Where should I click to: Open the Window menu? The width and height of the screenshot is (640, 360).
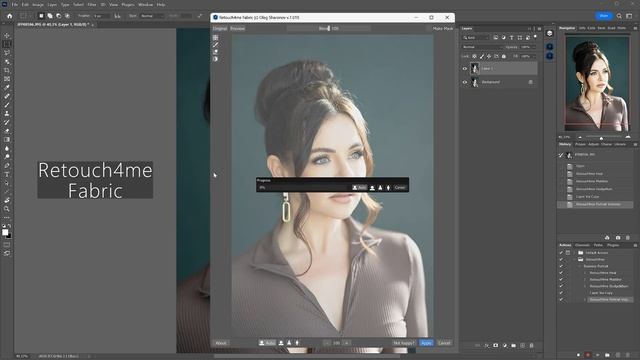click(x=145, y=4)
